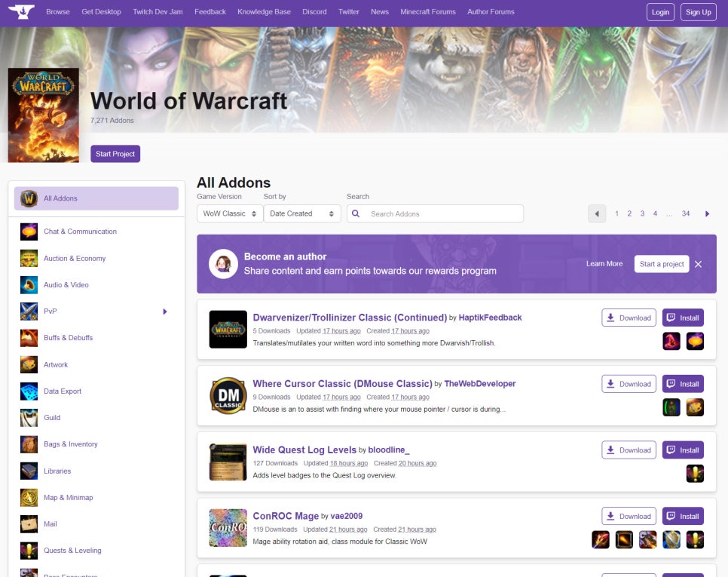Image resolution: width=728 pixels, height=577 pixels.
Task: Open the Data Export category icon
Action: (29, 391)
